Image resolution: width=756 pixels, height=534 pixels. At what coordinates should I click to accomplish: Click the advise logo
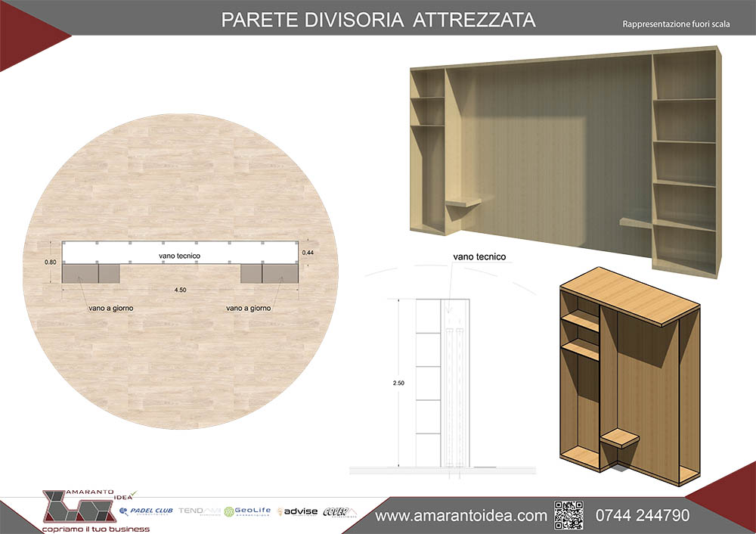tap(298, 511)
